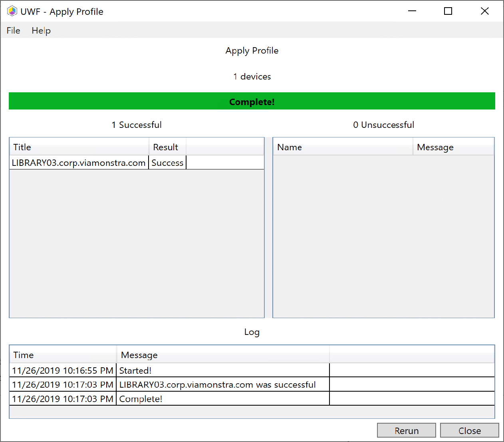This screenshot has height=442, width=504.
Task: Click the Success result cell
Action: point(167,163)
